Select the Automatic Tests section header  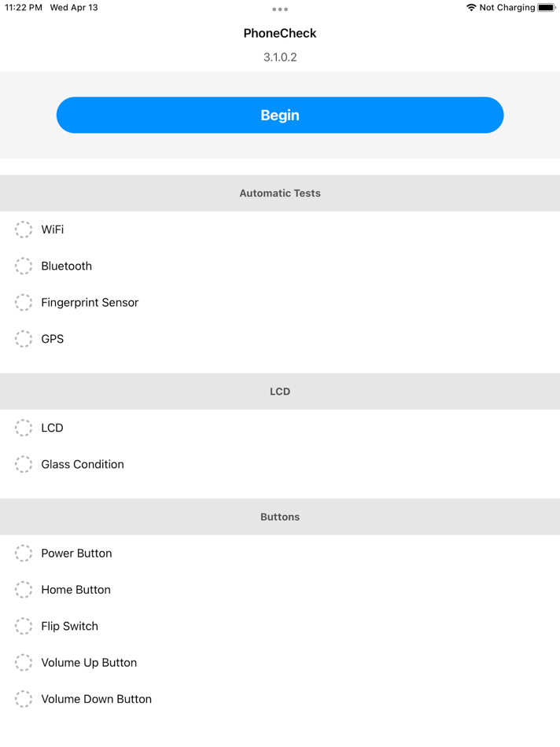(x=280, y=193)
